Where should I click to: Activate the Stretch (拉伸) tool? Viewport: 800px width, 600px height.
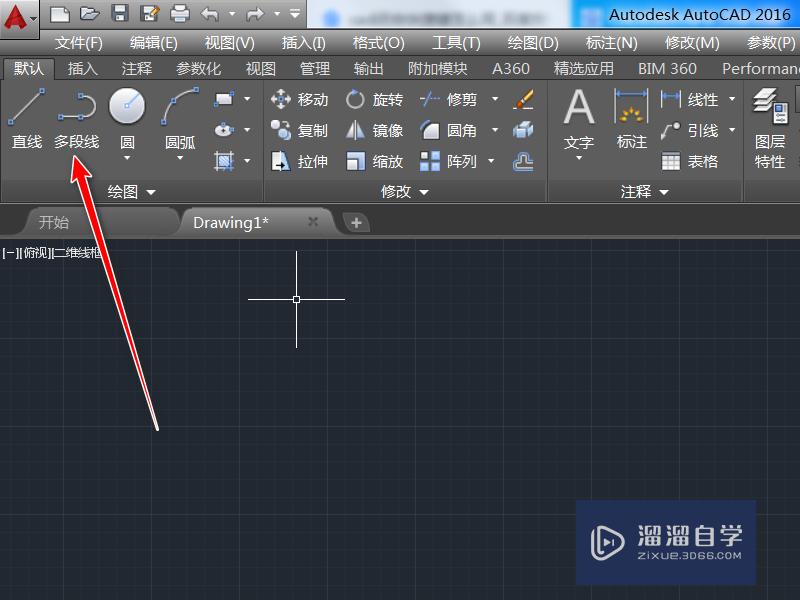(x=299, y=162)
